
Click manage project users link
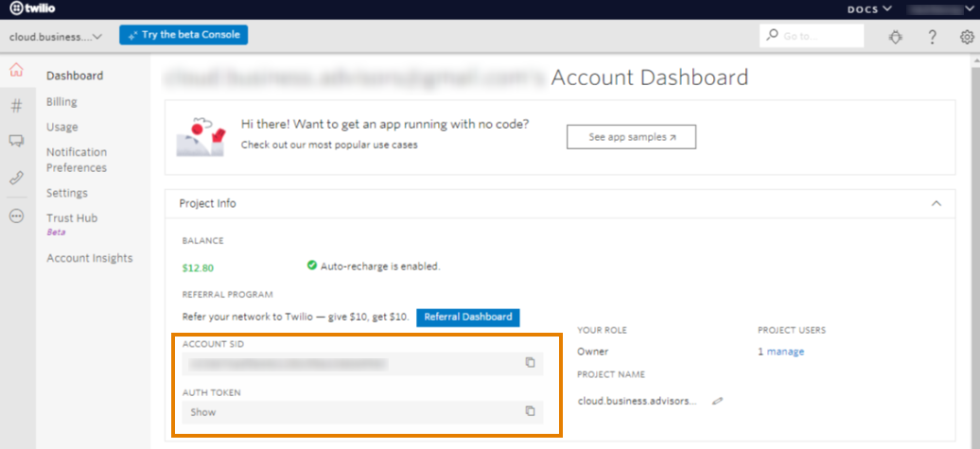[786, 352]
